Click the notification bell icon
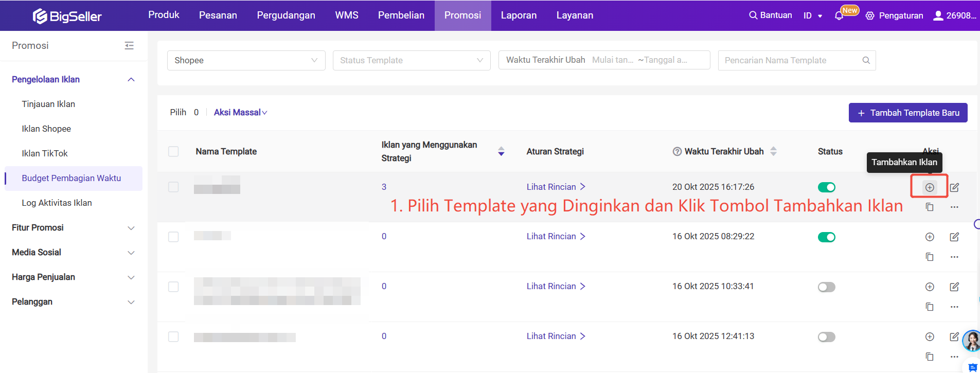980x373 pixels. pos(839,15)
